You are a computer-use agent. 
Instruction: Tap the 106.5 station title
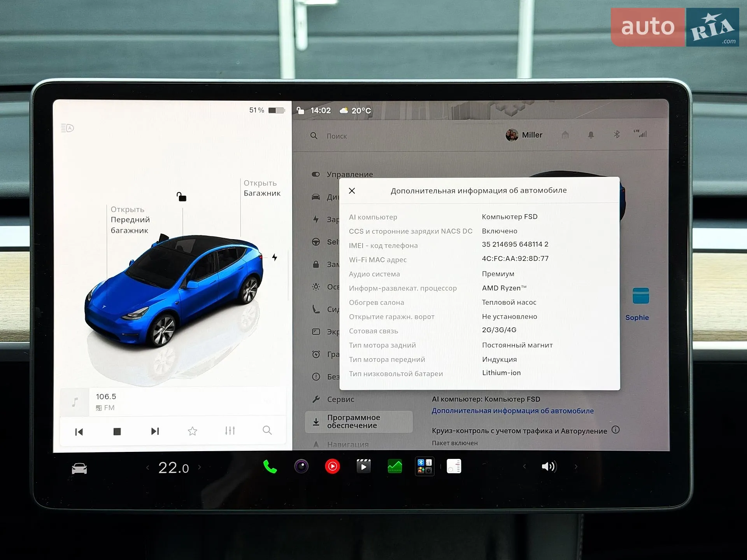click(106, 396)
